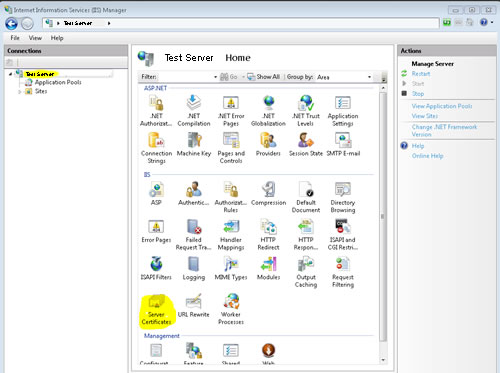Open the Group by Area dropdown
The height and width of the screenshot is (373, 500).
pos(344,77)
